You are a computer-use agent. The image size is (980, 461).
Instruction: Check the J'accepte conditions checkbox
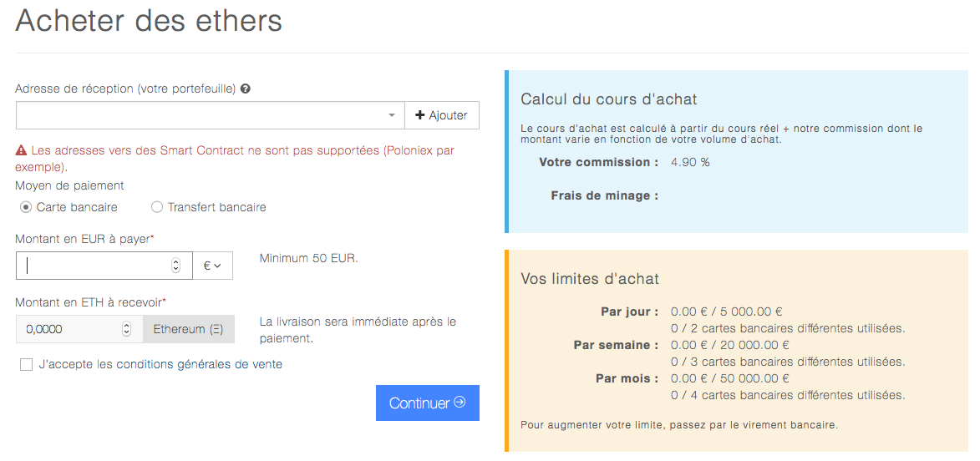[x=26, y=365]
